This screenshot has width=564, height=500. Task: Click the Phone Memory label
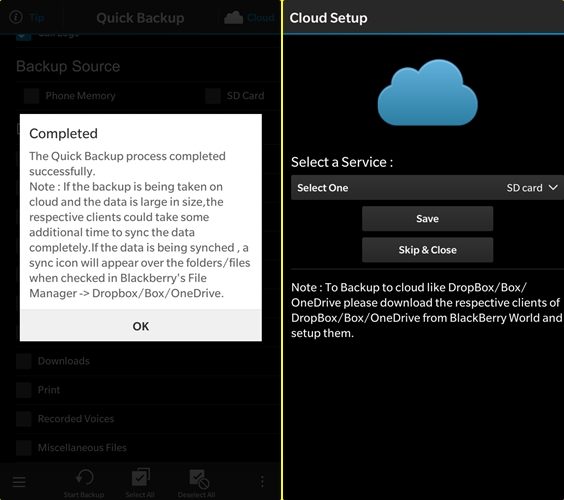pyautogui.click(x=81, y=96)
